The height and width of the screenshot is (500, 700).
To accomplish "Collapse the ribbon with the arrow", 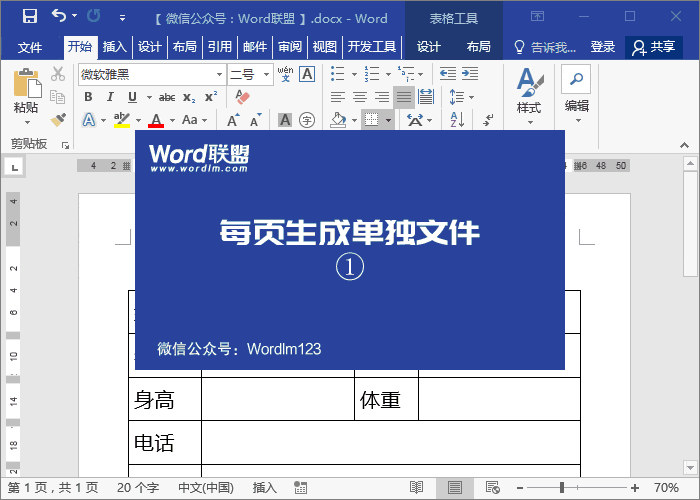I will coord(684,145).
